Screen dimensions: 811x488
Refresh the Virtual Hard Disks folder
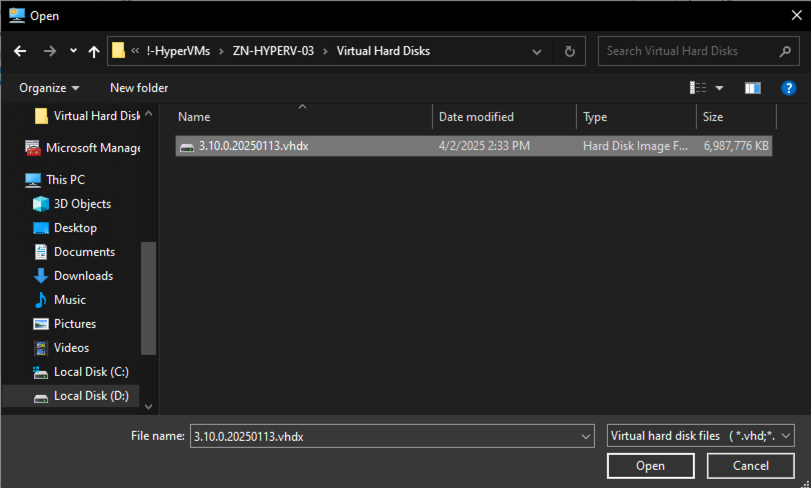[569, 51]
